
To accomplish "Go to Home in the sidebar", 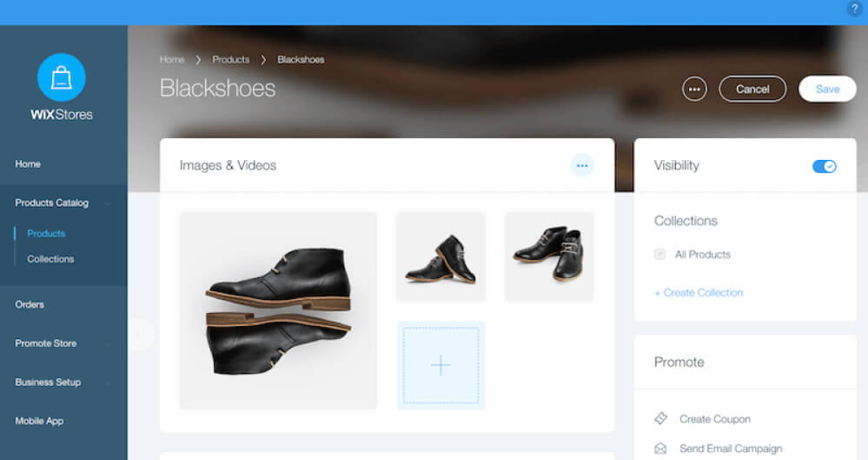I will [x=28, y=164].
